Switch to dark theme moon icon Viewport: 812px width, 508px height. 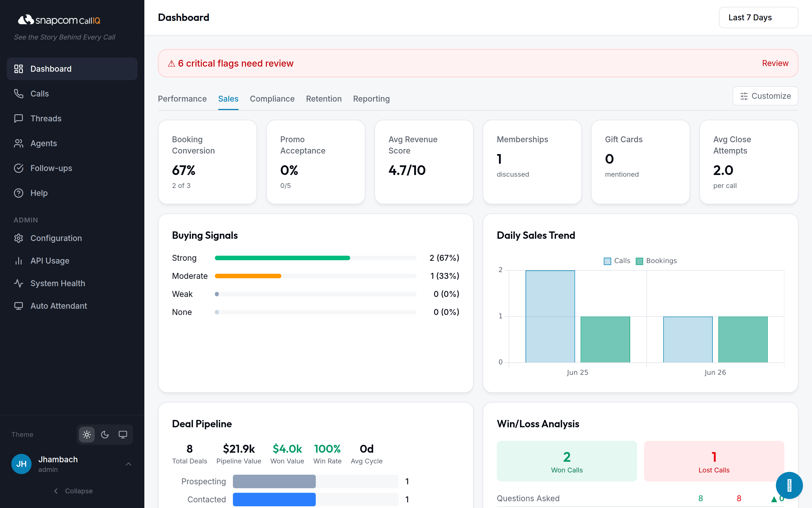click(x=105, y=435)
